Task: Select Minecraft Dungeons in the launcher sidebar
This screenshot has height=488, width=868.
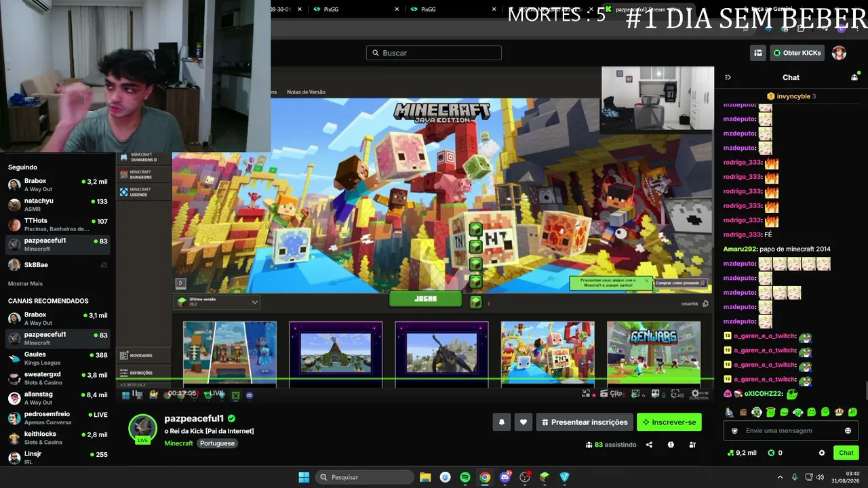Action: pos(143,174)
